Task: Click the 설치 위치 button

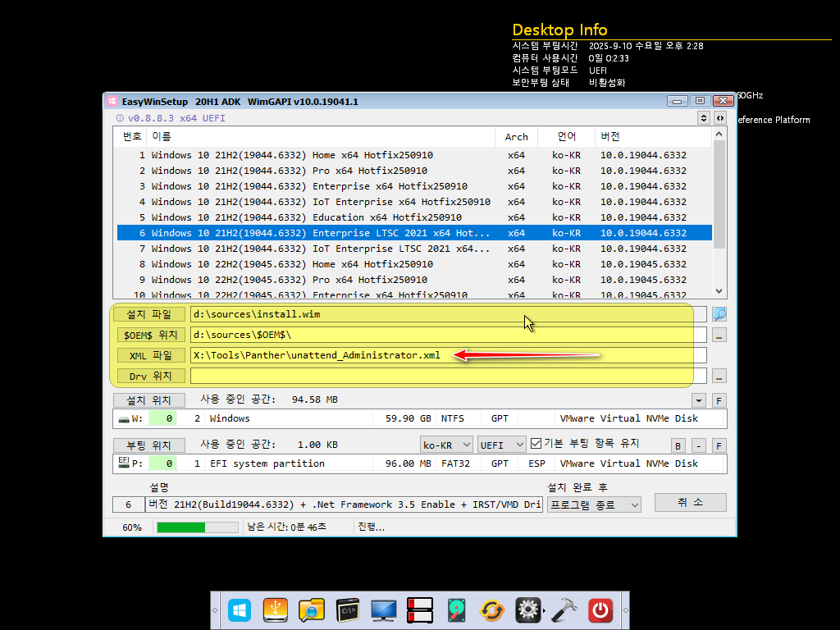Action: click(149, 400)
